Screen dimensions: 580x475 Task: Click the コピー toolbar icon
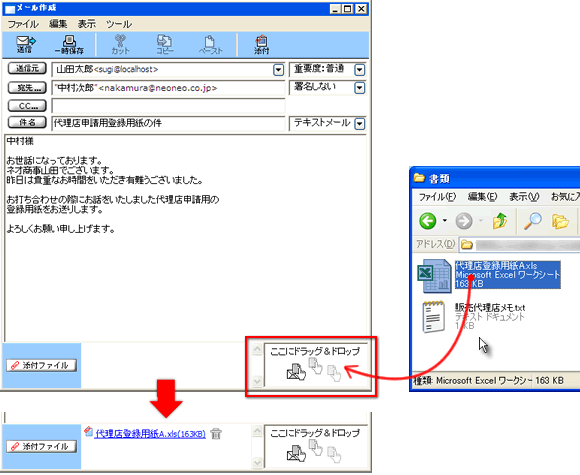click(x=164, y=44)
